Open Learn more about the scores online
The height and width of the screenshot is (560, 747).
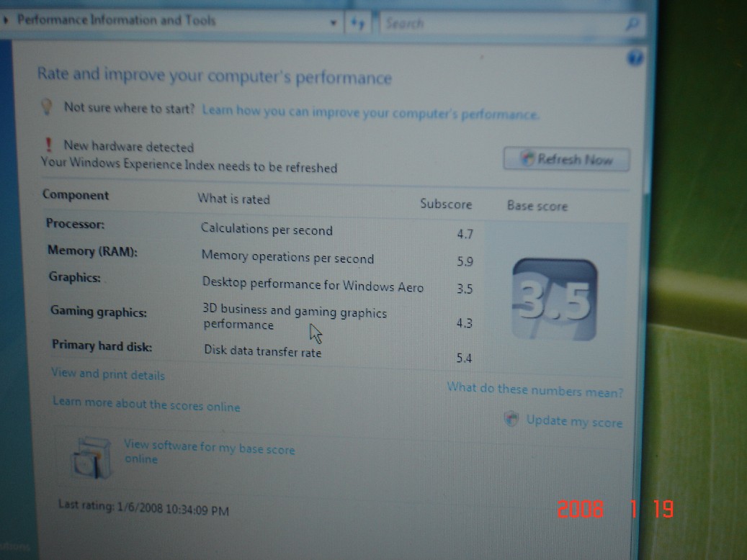(x=146, y=404)
